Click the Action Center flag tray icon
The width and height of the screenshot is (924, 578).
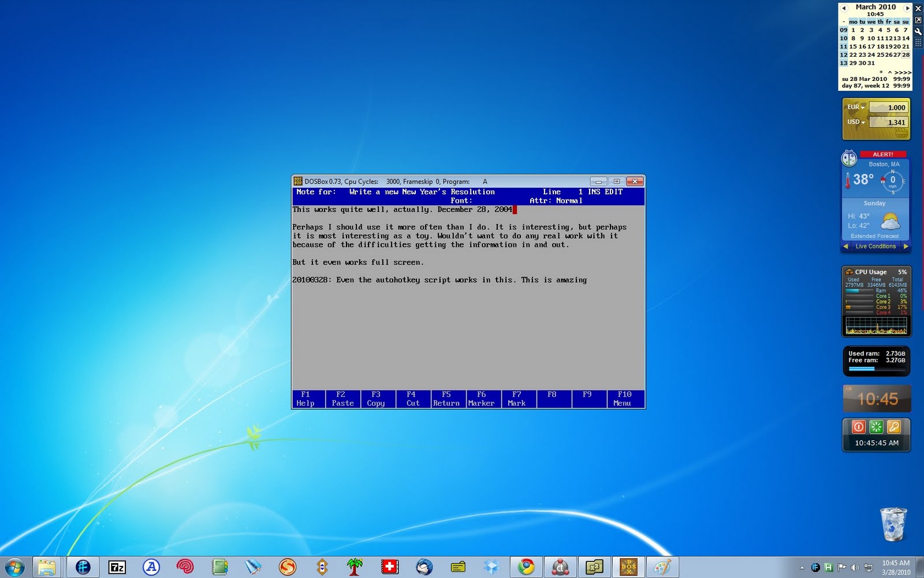(x=841, y=568)
